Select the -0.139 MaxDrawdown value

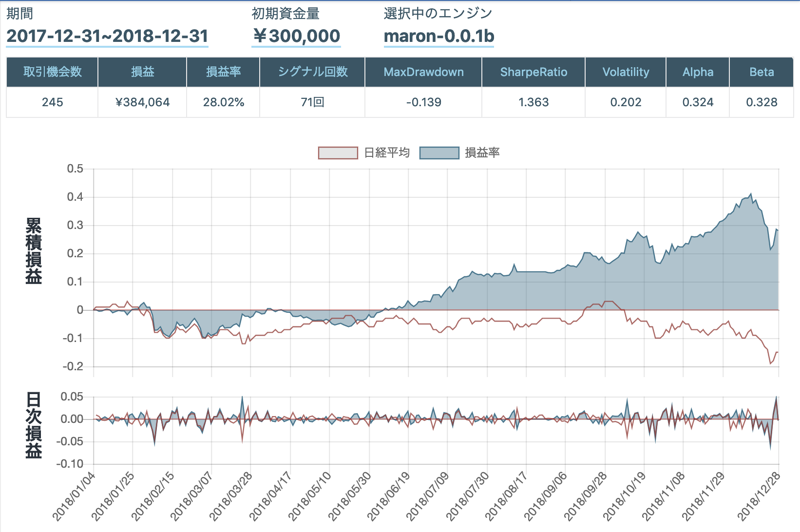(423, 102)
